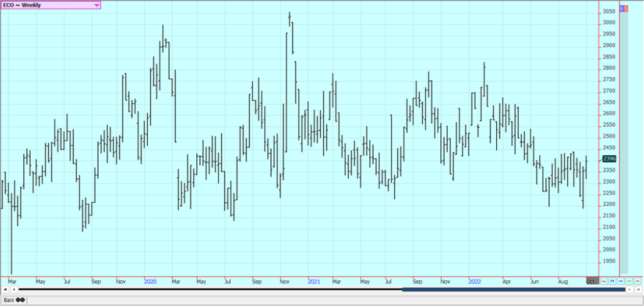Viewport: 644px width, 306px height.
Task: Click the link icon beside Bars label
Action: pos(19,300)
